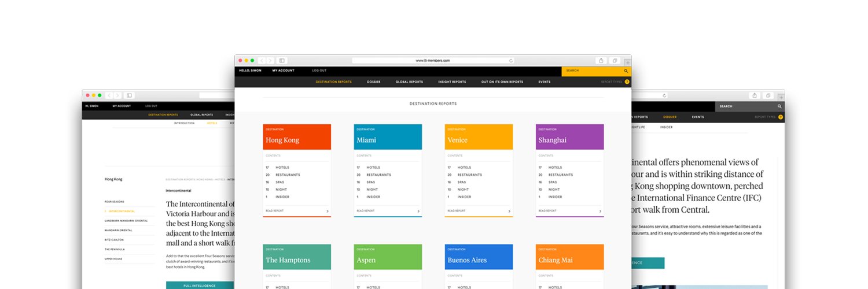Select Four Seasons in left window list

click(x=115, y=202)
